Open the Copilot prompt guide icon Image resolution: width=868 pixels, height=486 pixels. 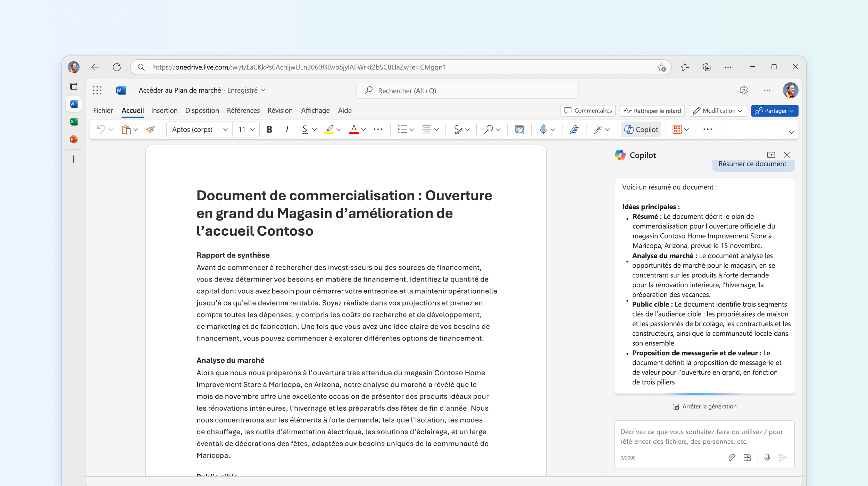tap(747, 458)
